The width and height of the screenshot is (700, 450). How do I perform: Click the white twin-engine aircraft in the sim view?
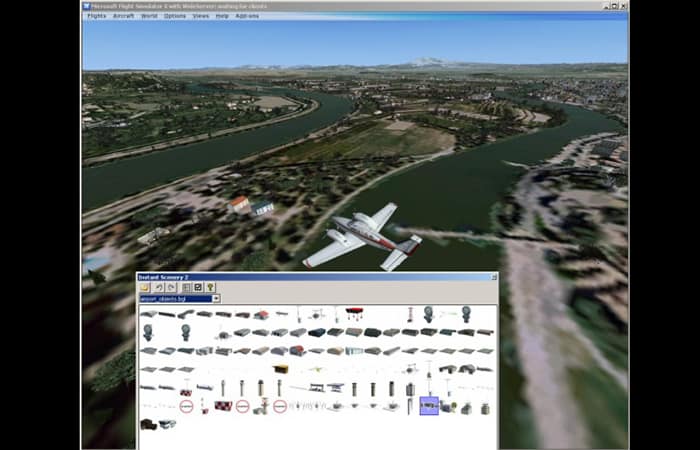point(362,238)
